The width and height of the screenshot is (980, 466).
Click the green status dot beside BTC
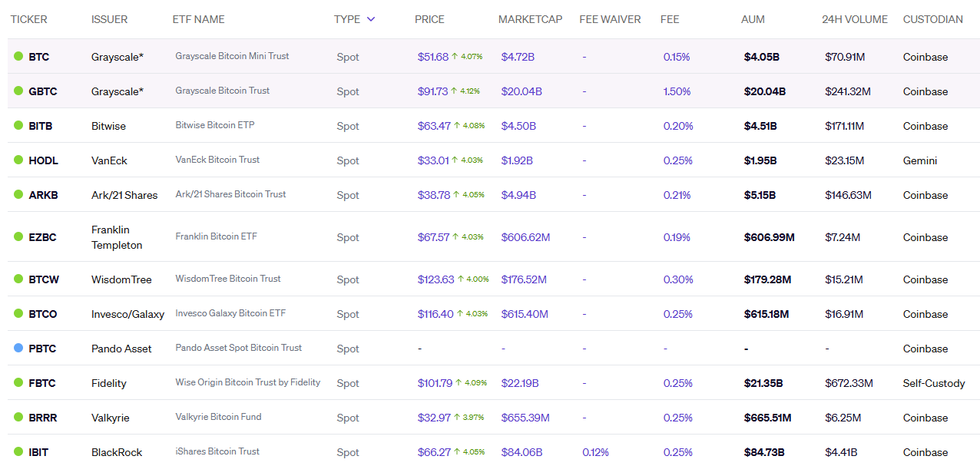(x=18, y=57)
